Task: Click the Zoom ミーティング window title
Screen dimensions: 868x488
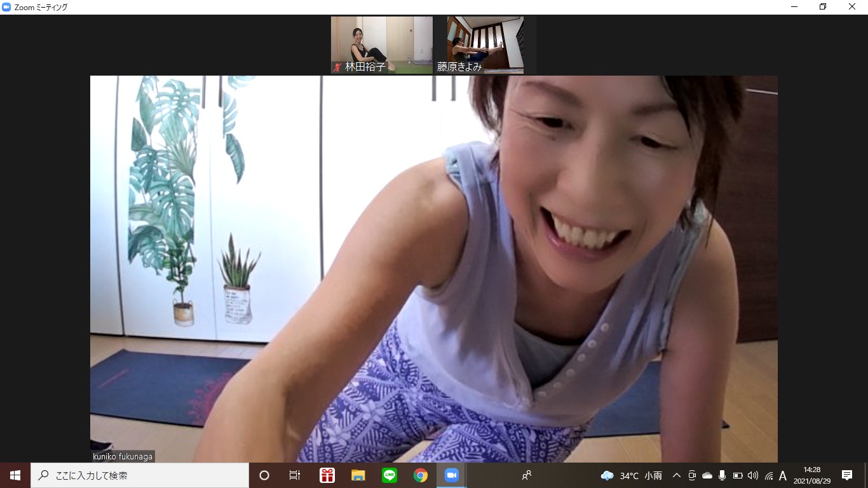Action: click(x=41, y=7)
